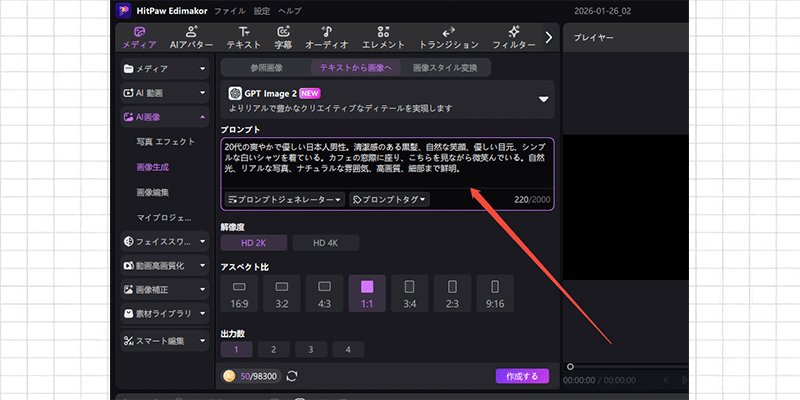Expand the フェイススワップ sidebar section

[x=165, y=241]
